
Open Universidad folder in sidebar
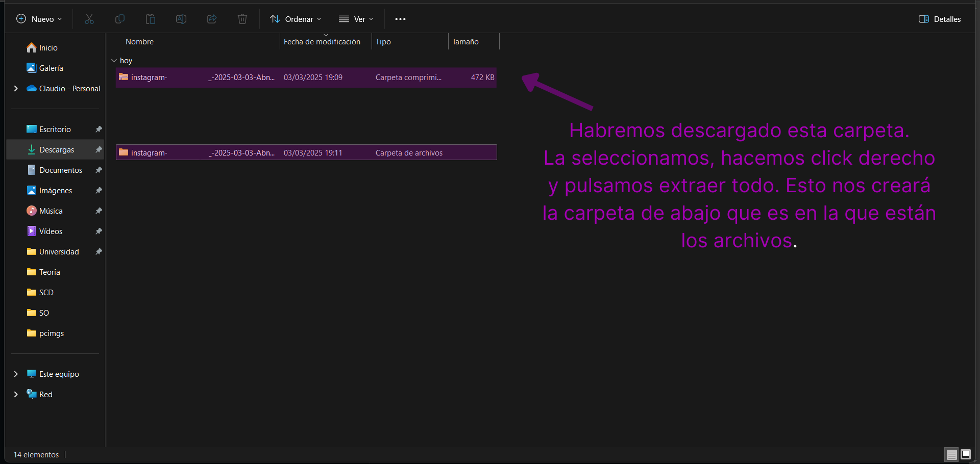[53, 251]
